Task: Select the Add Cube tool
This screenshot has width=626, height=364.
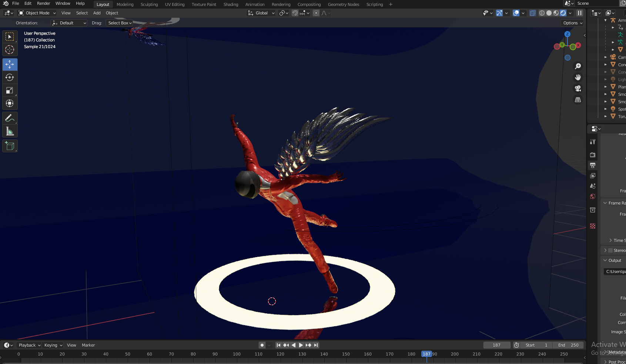Action: [x=10, y=146]
